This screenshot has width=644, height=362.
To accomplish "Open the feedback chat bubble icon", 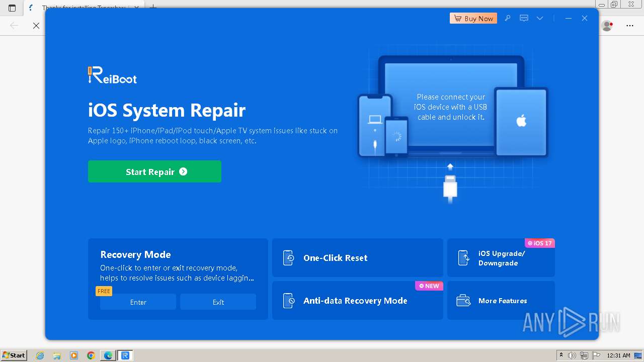I will point(524,18).
